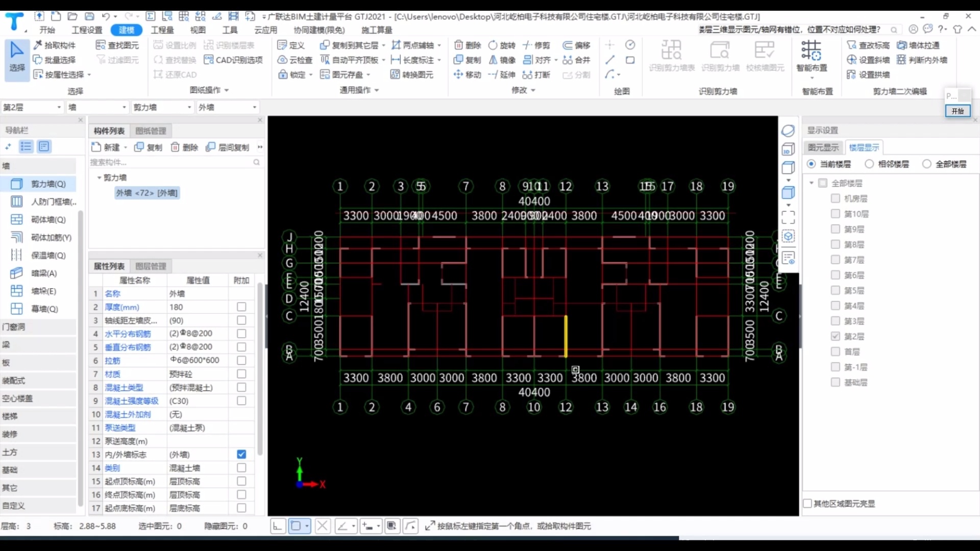Expand the 修改 group arrow
Image resolution: width=980 pixels, height=551 pixels.
coord(533,90)
